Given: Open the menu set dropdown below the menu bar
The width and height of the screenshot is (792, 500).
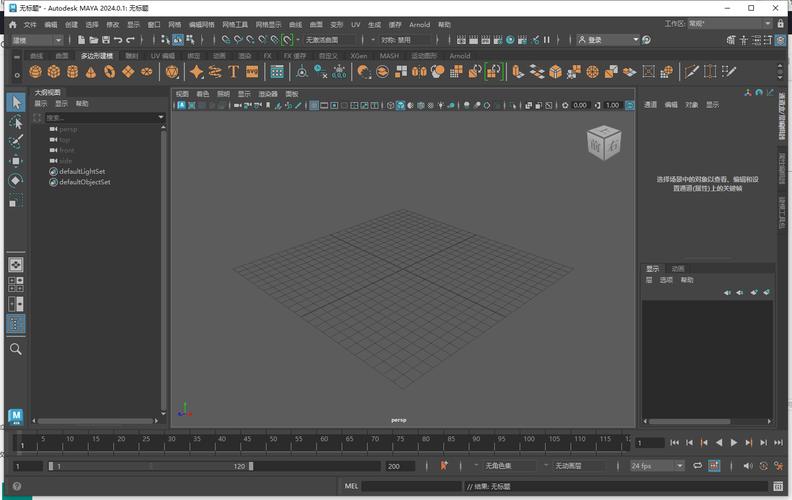Looking at the screenshot, I should point(37,40).
